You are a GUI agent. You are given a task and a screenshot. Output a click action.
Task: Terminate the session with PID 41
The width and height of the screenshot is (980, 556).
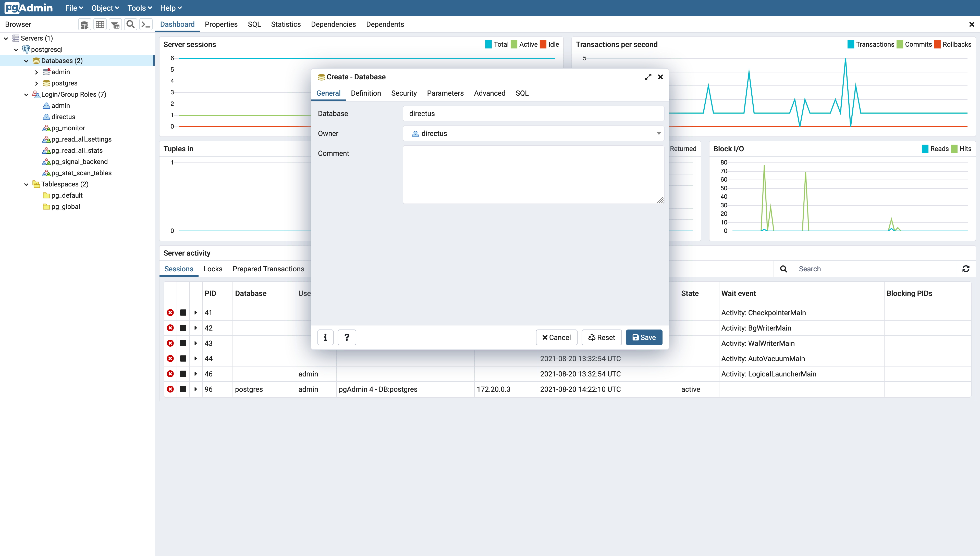[x=170, y=312]
